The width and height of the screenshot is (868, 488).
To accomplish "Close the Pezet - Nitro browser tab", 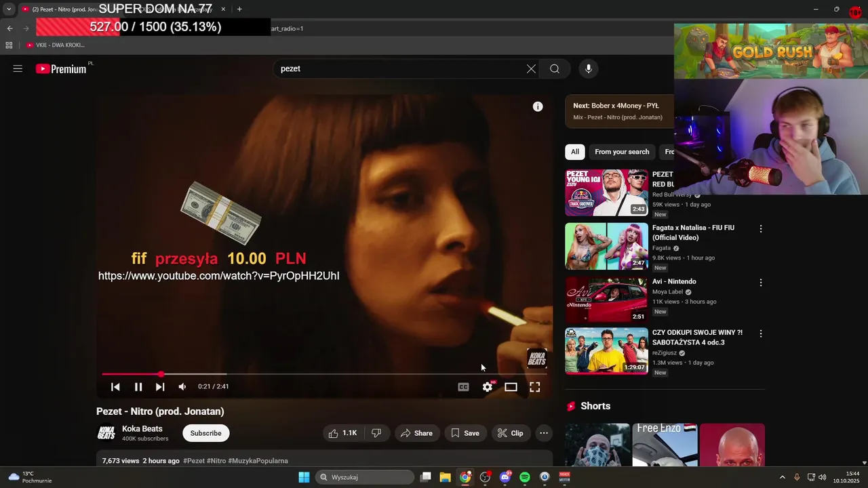I will point(223,9).
